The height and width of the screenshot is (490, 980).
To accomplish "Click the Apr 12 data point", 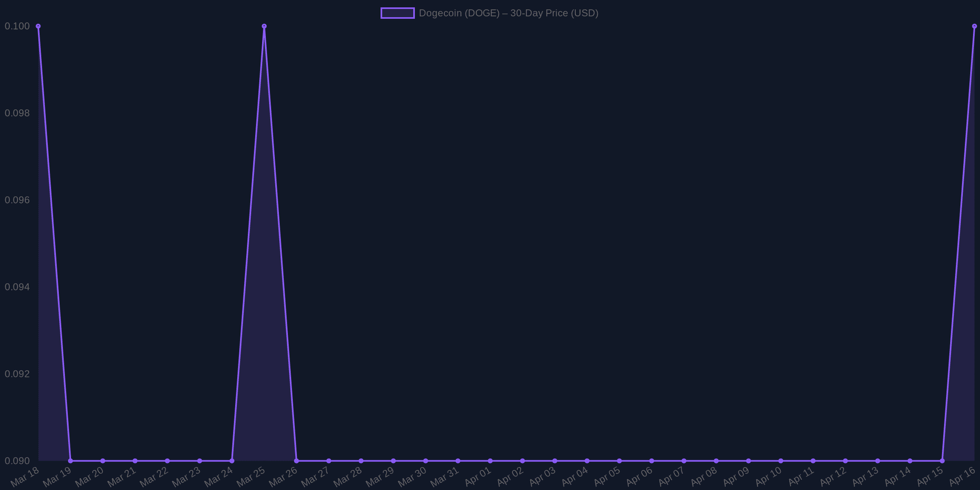I will click(845, 461).
